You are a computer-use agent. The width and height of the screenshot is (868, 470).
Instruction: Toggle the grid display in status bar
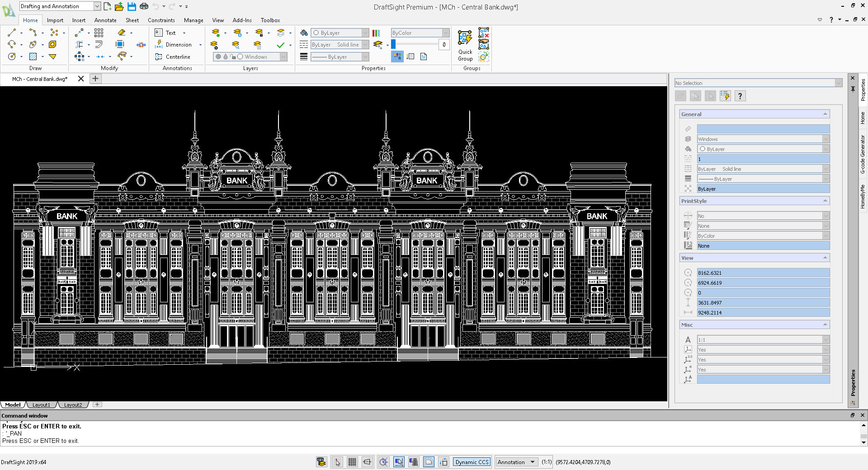tap(352, 462)
